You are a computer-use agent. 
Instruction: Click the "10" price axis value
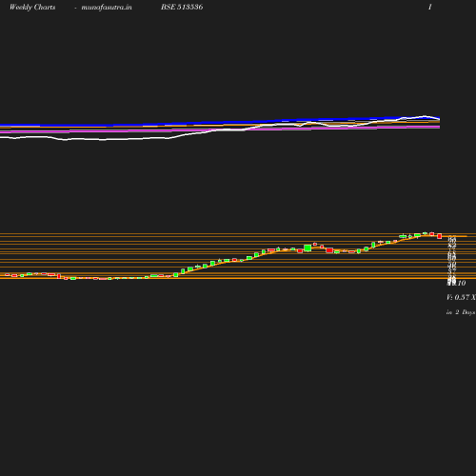pos(462,283)
